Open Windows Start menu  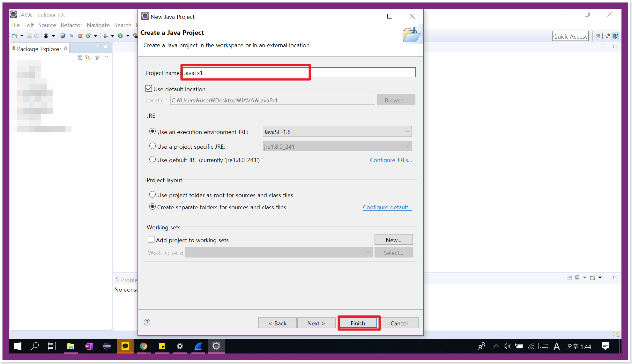pos(18,346)
